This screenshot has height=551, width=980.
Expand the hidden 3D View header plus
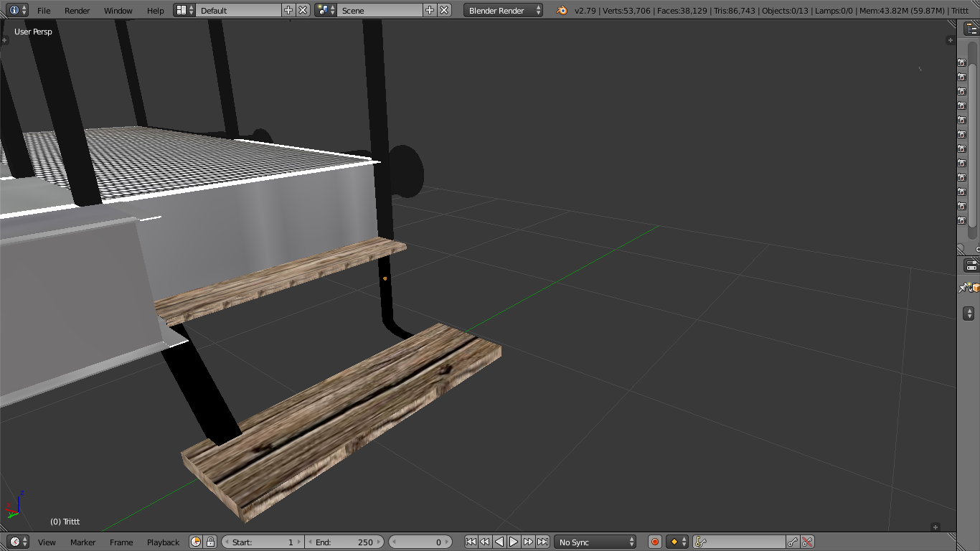[936, 527]
